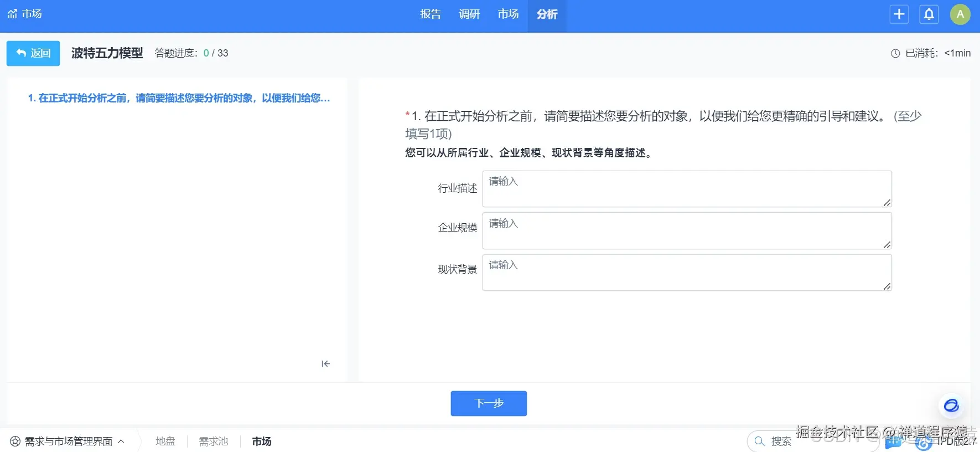Click the 答题进度 0 / 33 progress text
The height and width of the screenshot is (452, 980).
pyautogui.click(x=191, y=53)
